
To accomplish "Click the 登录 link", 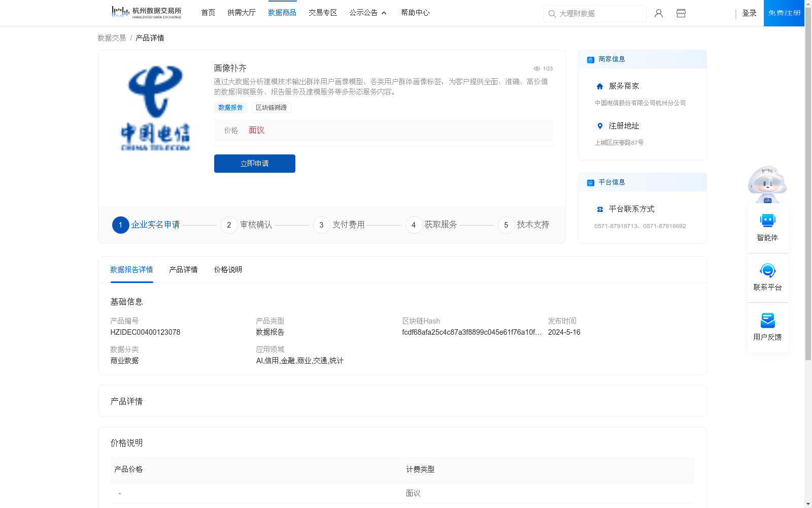I will point(749,13).
